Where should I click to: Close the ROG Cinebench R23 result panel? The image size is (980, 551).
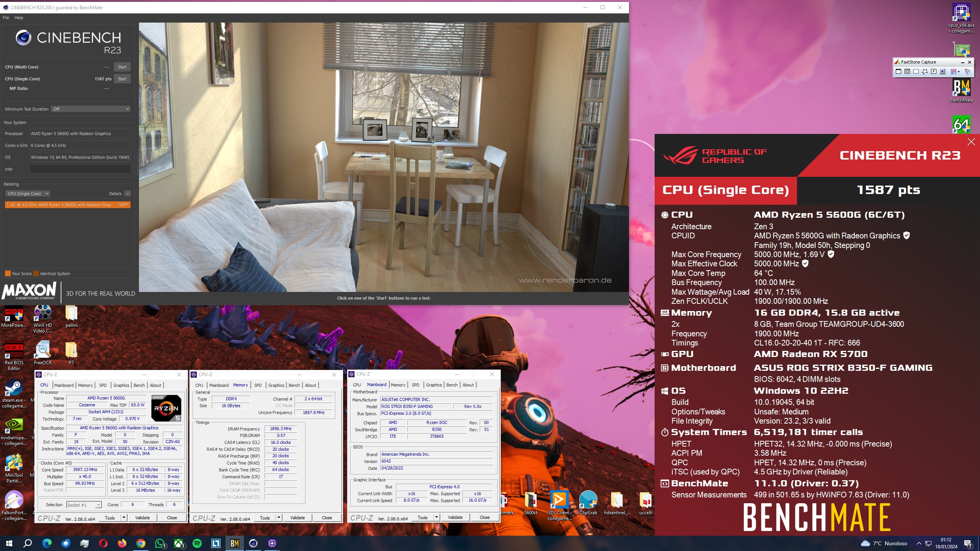click(x=971, y=142)
